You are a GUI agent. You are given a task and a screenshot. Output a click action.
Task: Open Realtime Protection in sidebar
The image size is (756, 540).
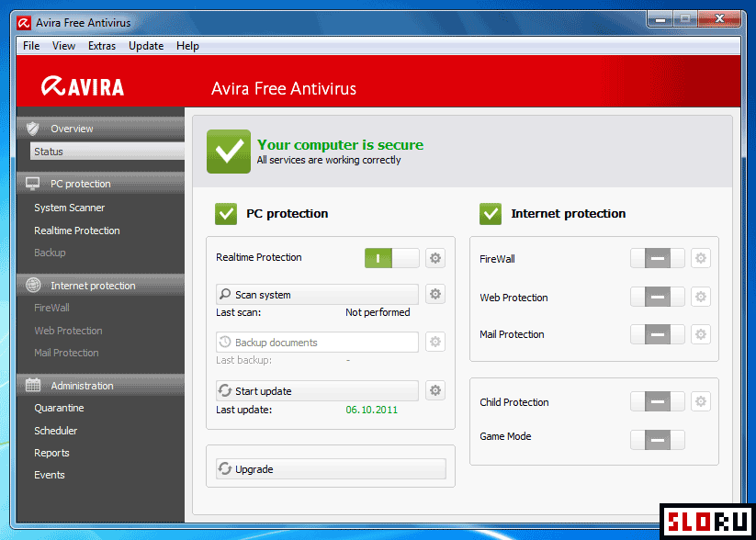pyautogui.click(x=77, y=231)
